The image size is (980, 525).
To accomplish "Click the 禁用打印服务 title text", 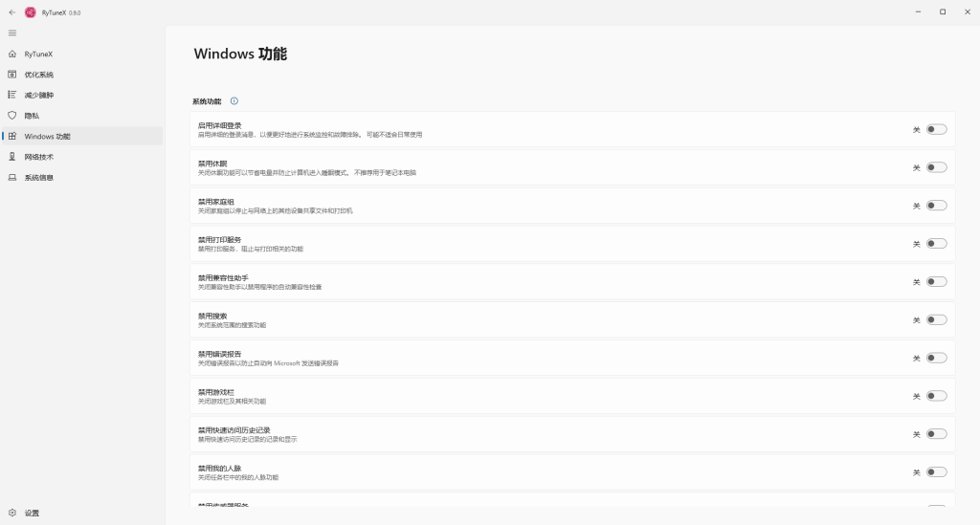I will pyautogui.click(x=219, y=240).
